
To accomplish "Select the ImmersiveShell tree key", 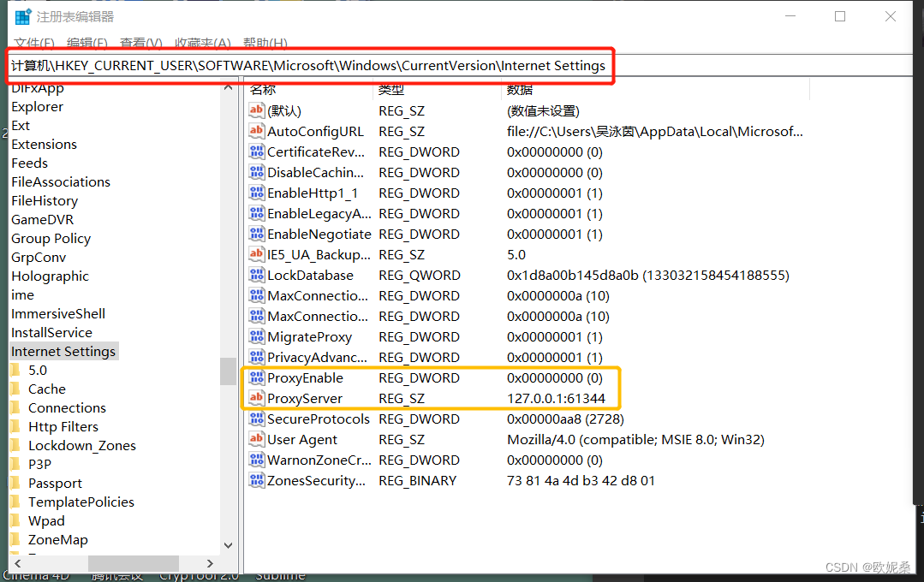I will point(58,314).
